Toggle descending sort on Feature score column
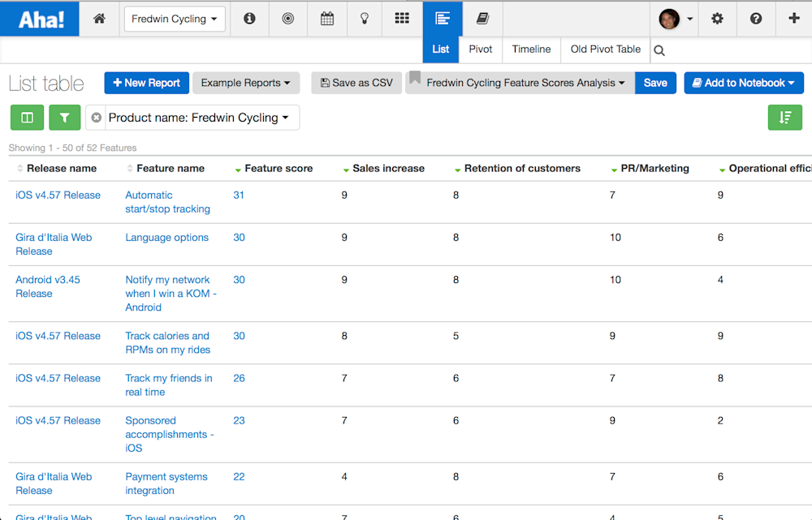 point(238,168)
